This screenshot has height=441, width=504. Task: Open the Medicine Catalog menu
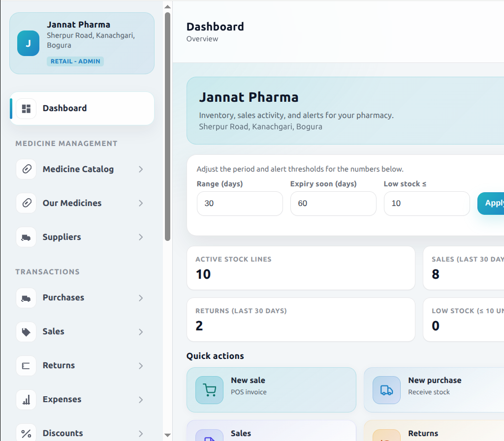pyautogui.click(x=82, y=169)
